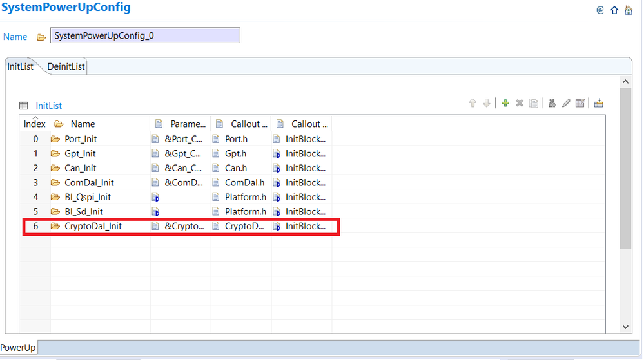
Task: Click the duplicate pages icon in InitList toolbar
Action: coord(534,103)
